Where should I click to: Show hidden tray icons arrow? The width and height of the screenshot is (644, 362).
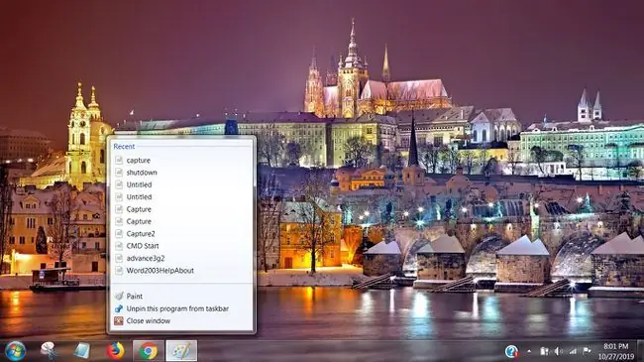(x=529, y=352)
